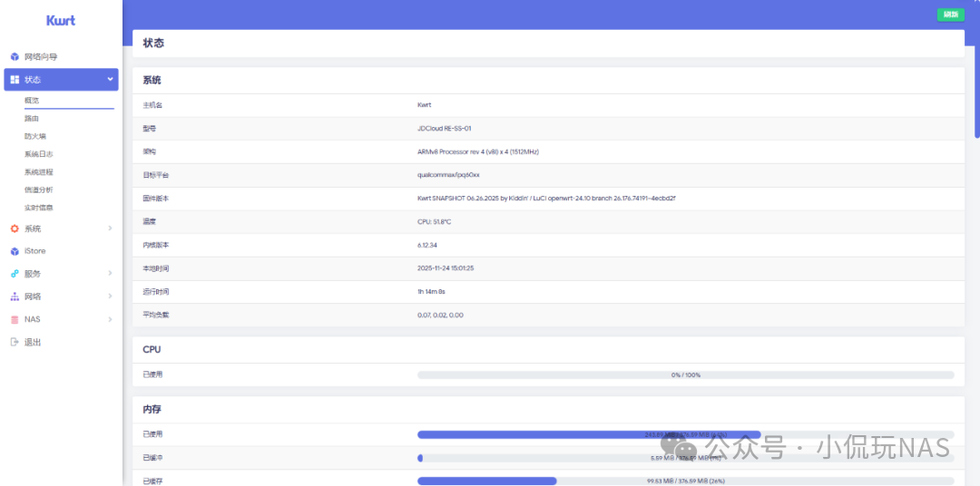980x486 pixels.
Task: Click the 状态 page title
Action: pos(153,44)
